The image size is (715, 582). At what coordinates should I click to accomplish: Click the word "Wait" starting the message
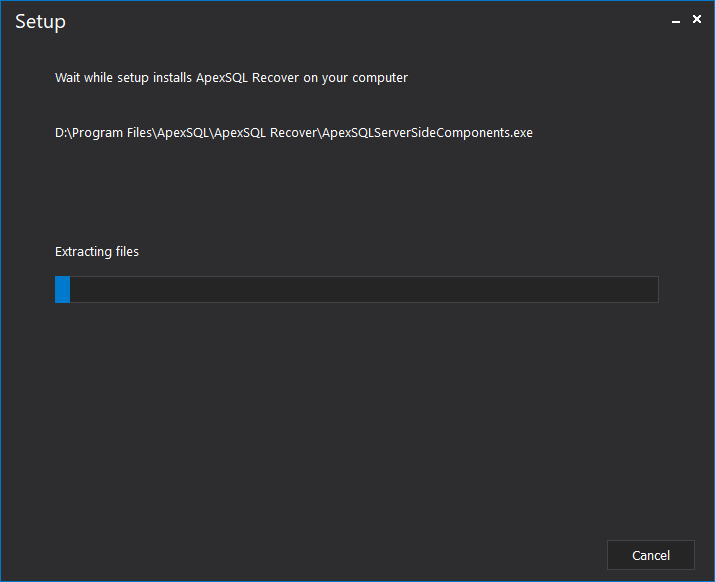(68, 77)
